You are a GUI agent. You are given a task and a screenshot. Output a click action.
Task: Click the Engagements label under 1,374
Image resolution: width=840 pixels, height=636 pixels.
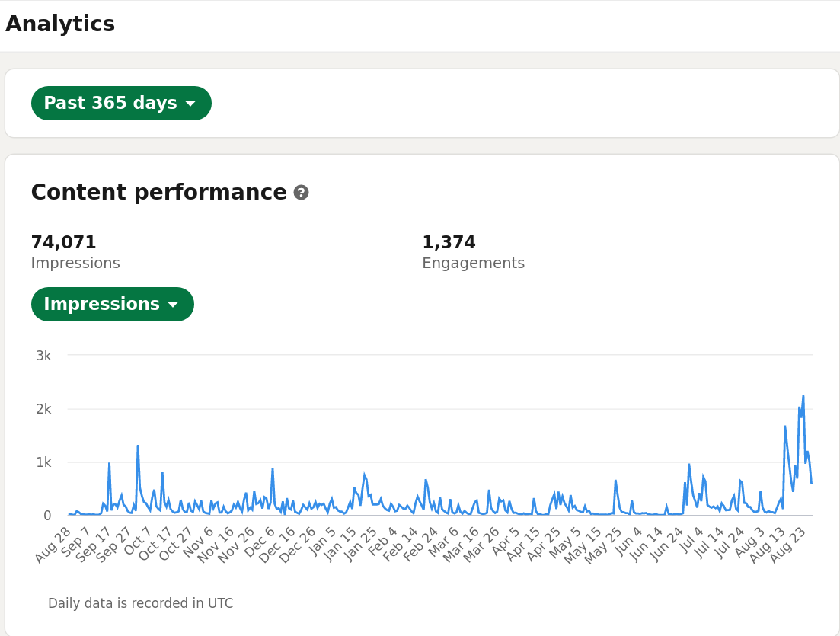[x=474, y=263]
